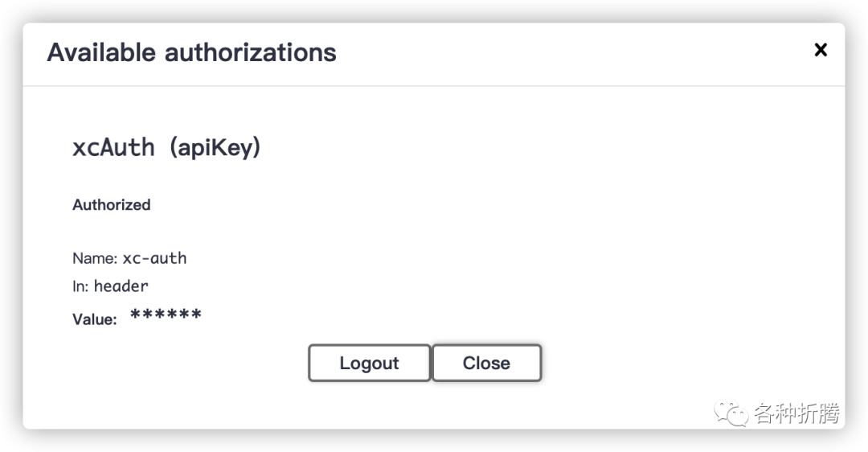868x452 pixels.
Task: Click the "In:" field label
Action: click(80, 286)
